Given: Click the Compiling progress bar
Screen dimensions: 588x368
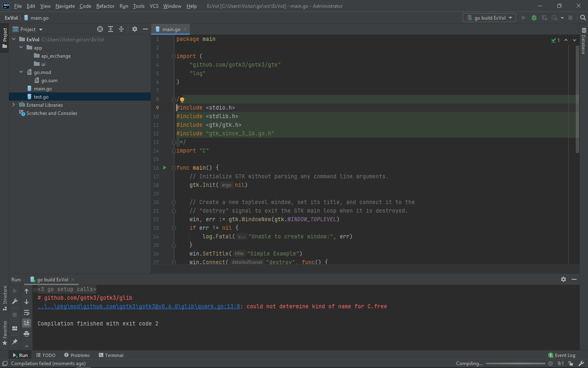Looking at the screenshot, I should (x=515, y=363).
